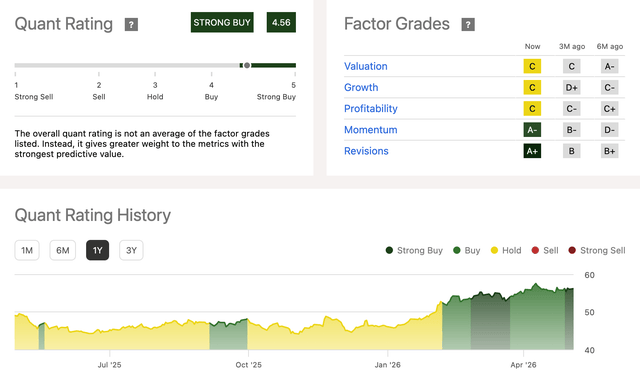Click the 4.56 quant score badge
The height and width of the screenshot is (382, 640).
[x=281, y=22]
